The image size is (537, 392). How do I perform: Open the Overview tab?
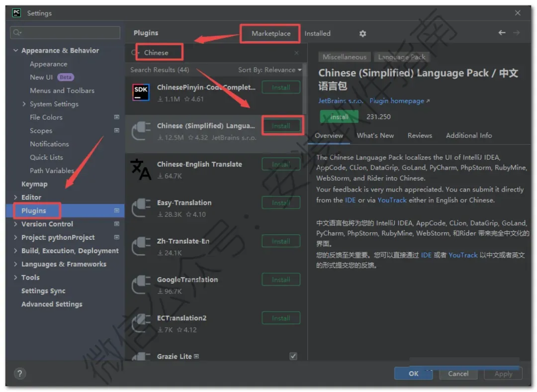pos(329,136)
